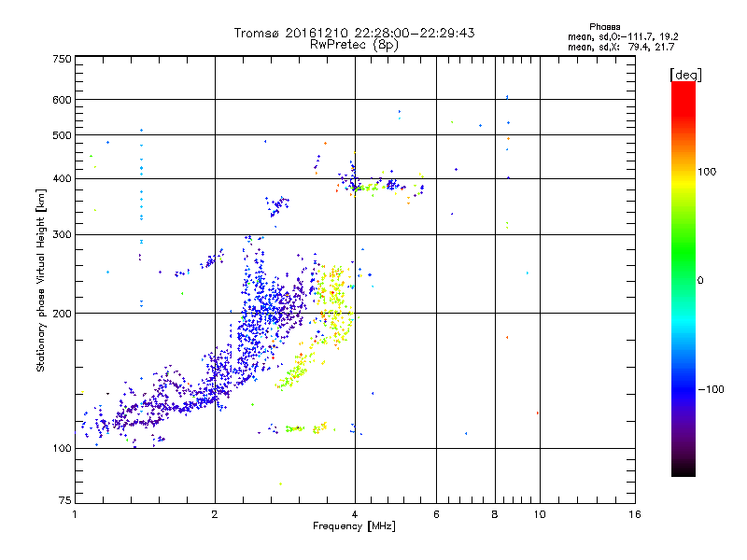Viewport: 747px width, 560px height.
Task: Click the '200' height axis tick label
Action: pyautogui.click(x=62, y=314)
